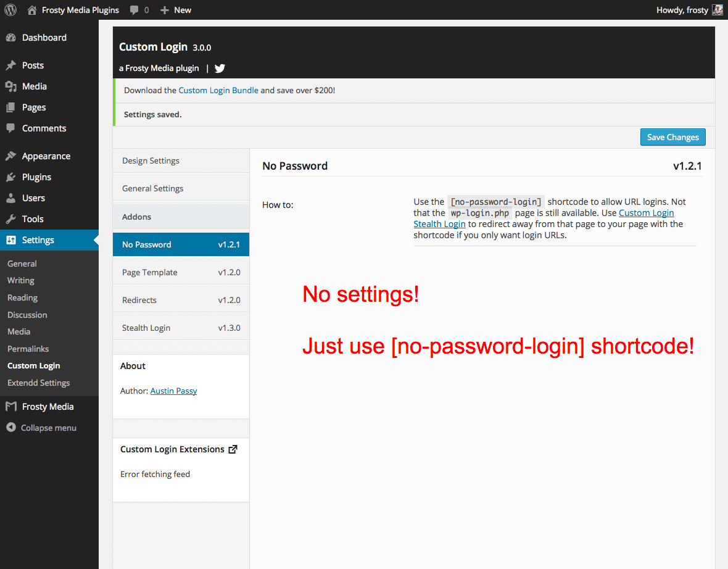Click the Save Changes button
Viewport: 728px width, 569px height.
(x=672, y=137)
